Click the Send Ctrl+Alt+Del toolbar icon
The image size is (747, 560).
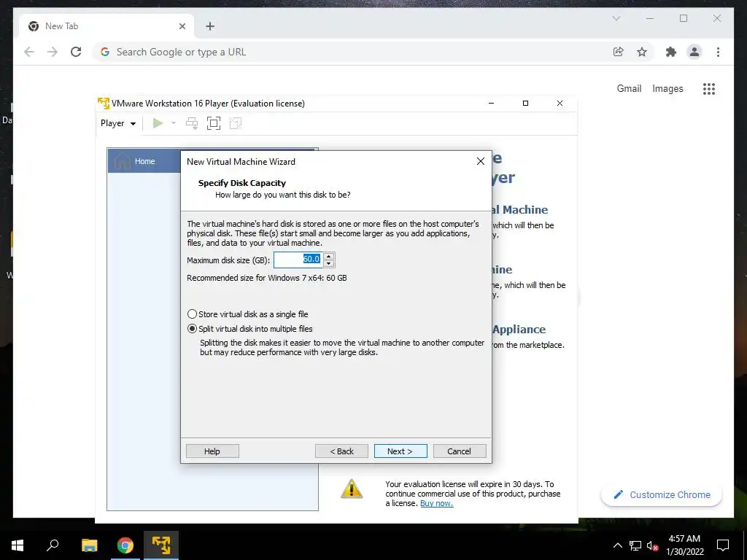[x=192, y=123]
